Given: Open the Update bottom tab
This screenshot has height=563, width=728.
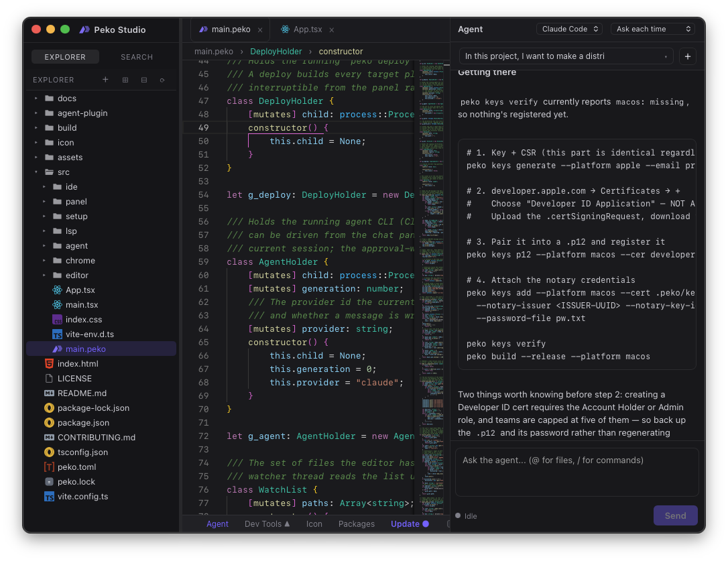Looking at the screenshot, I should tap(410, 524).
